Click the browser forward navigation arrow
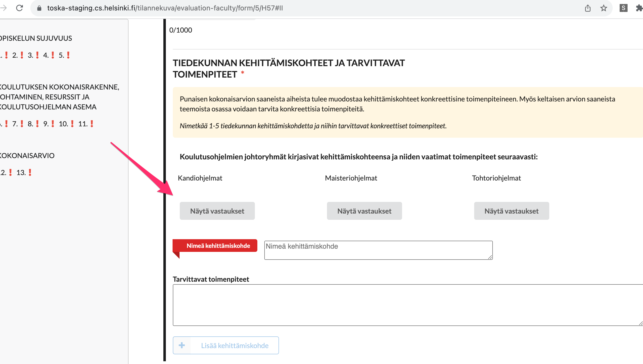643x364 pixels. (x=3, y=8)
